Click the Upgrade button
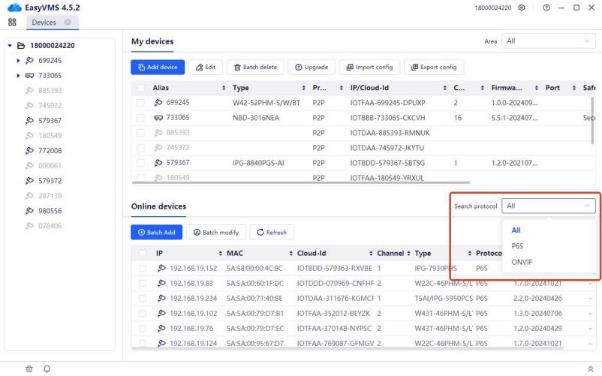Viewport: 602px width, 376px height. click(311, 67)
